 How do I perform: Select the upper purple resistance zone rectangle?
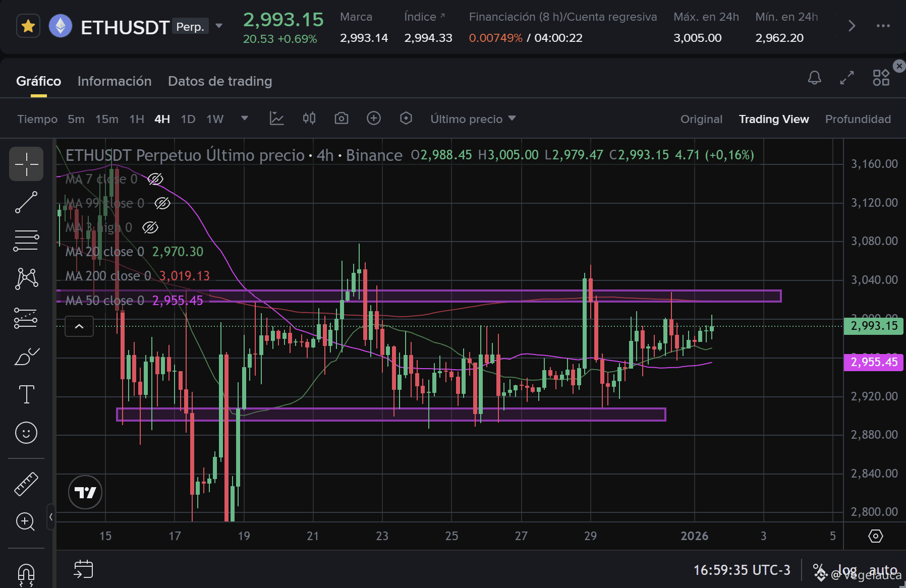click(x=419, y=296)
